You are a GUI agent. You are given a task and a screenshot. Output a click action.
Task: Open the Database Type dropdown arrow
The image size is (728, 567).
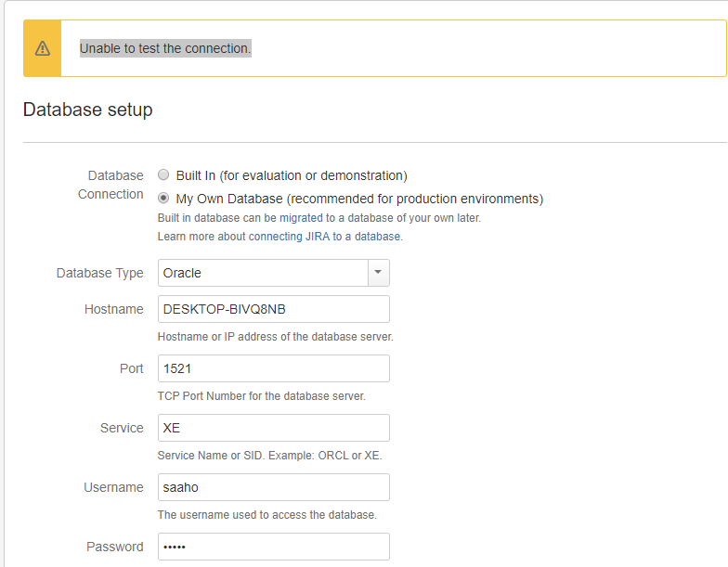(379, 273)
